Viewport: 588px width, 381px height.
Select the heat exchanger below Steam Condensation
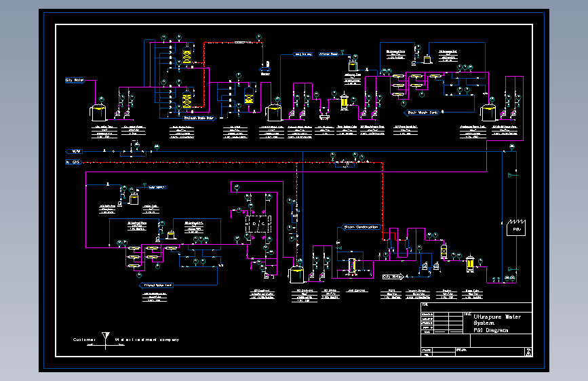click(352, 266)
